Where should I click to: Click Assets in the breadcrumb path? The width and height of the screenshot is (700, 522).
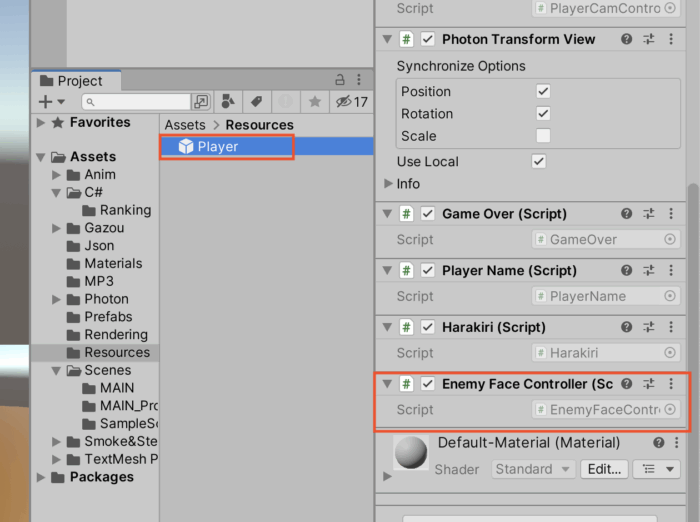pyautogui.click(x=185, y=125)
